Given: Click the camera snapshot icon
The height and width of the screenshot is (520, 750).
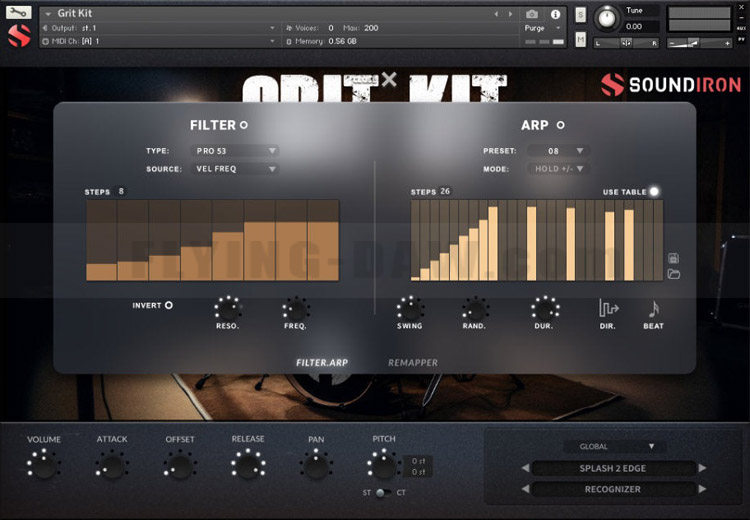Looking at the screenshot, I should (x=532, y=14).
